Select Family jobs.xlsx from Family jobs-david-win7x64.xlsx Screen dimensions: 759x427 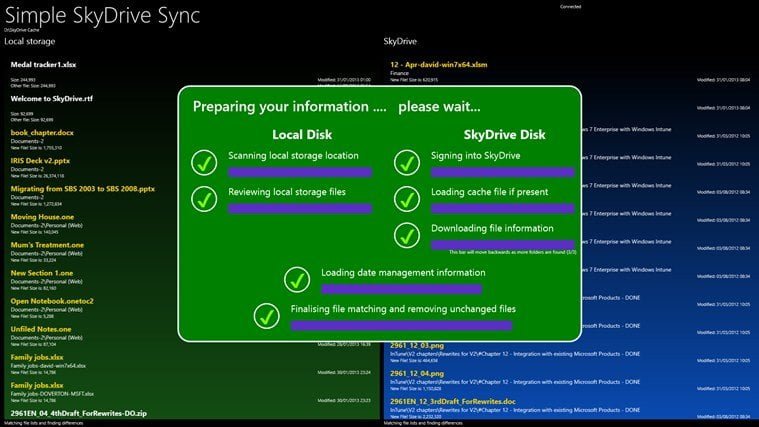tap(37, 357)
